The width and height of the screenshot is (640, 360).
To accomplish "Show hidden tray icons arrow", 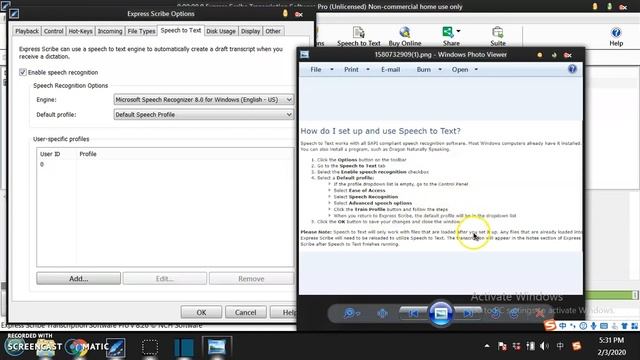I will click(x=487, y=346).
